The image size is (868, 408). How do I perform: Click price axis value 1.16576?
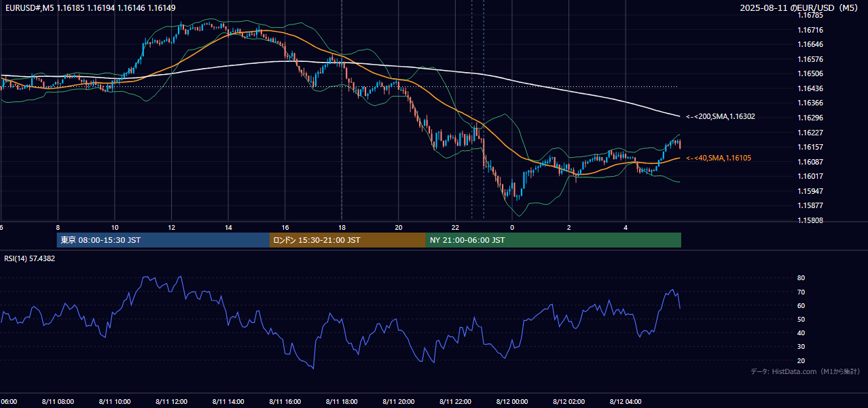(x=811, y=59)
